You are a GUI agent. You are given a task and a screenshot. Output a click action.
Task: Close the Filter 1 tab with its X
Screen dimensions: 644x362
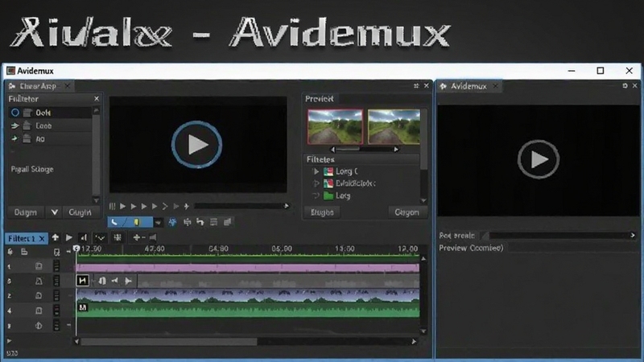42,239
